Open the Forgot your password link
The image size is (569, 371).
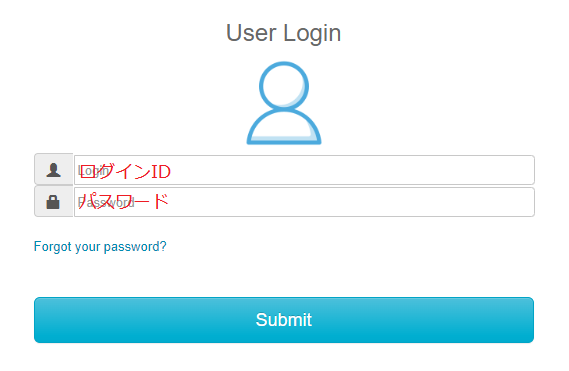tap(100, 247)
